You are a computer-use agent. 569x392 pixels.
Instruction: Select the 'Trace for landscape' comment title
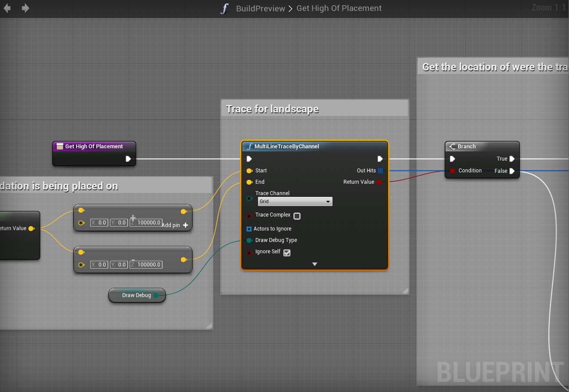(x=272, y=109)
